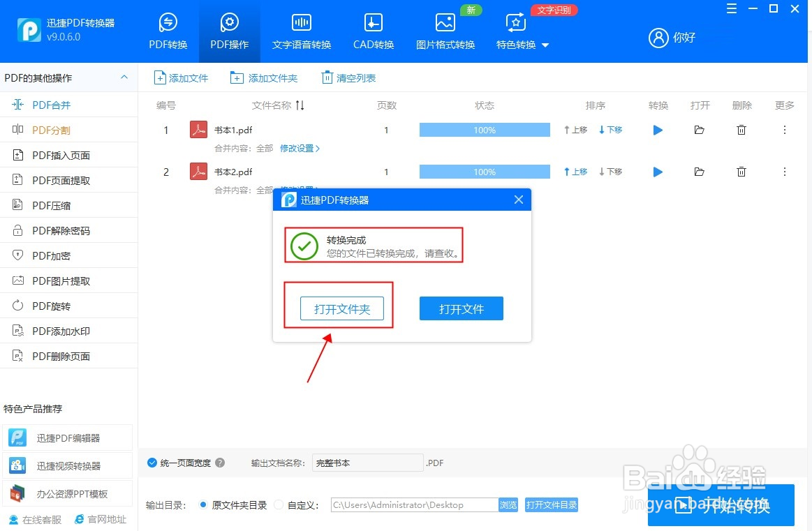
Task: Click 添加文件 button
Action: [x=181, y=78]
